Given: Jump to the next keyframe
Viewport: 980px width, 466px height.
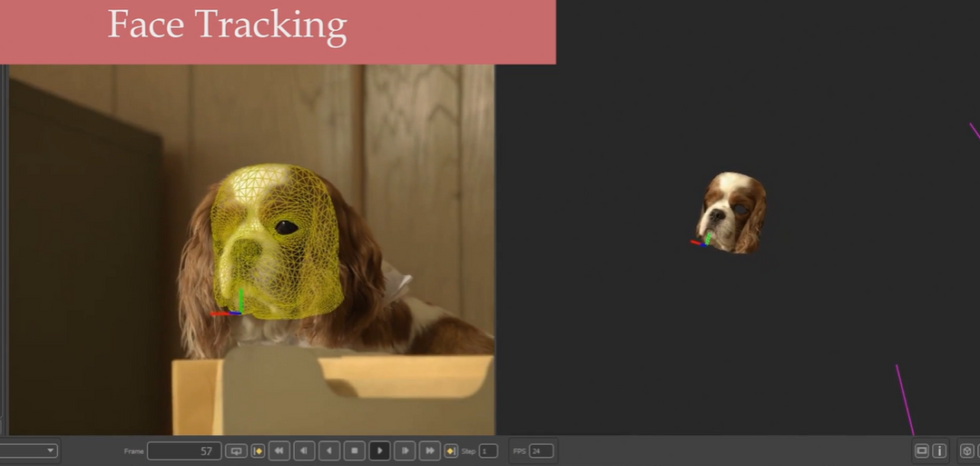Looking at the screenshot, I should pyautogui.click(x=451, y=451).
